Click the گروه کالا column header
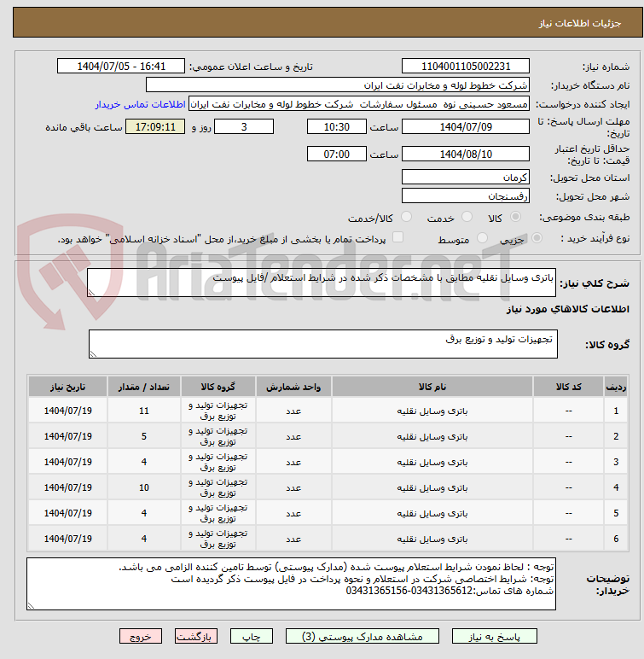Screen dimensions: 644x659 [218, 387]
